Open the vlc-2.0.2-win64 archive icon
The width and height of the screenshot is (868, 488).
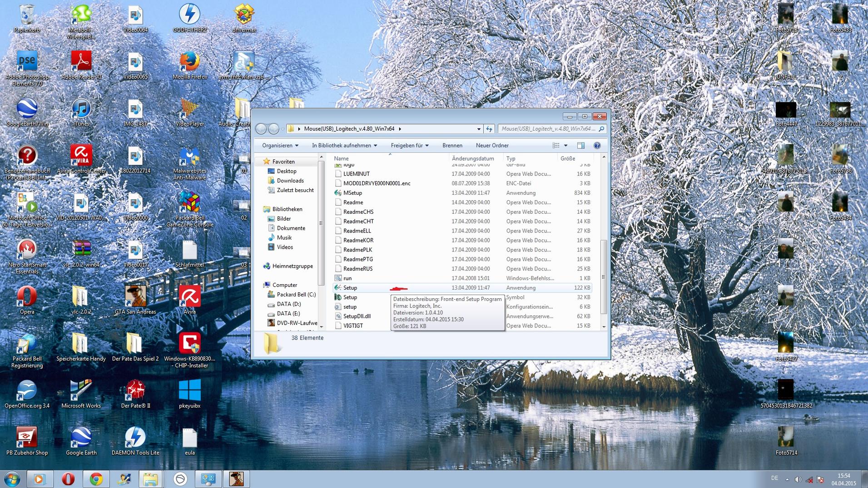[81, 253]
